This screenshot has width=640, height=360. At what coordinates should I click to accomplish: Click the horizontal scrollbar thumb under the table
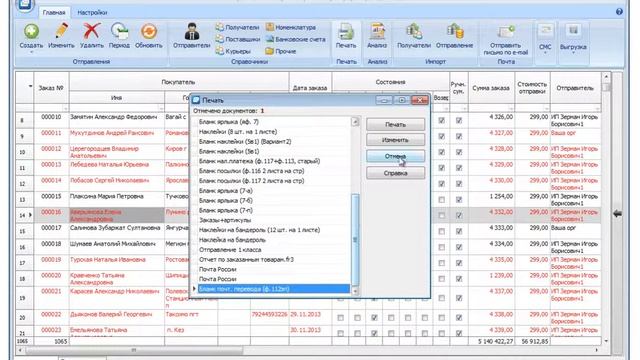point(134,350)
